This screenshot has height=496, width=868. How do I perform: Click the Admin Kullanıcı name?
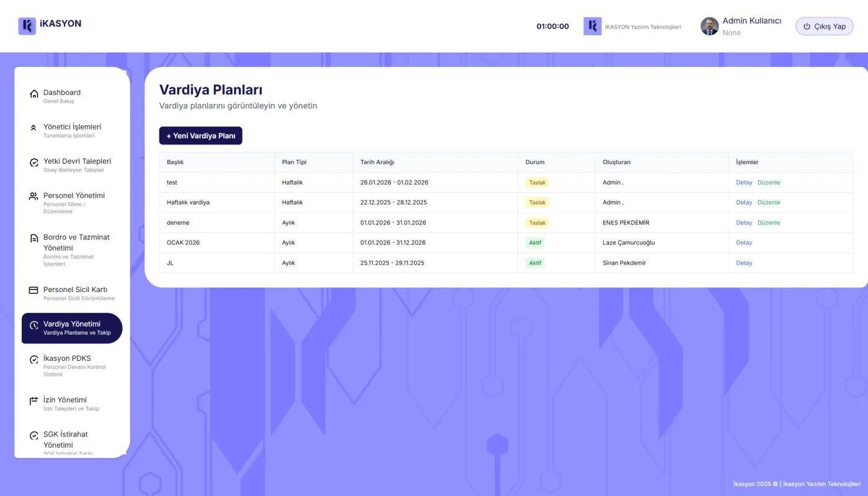pos(751,20)
